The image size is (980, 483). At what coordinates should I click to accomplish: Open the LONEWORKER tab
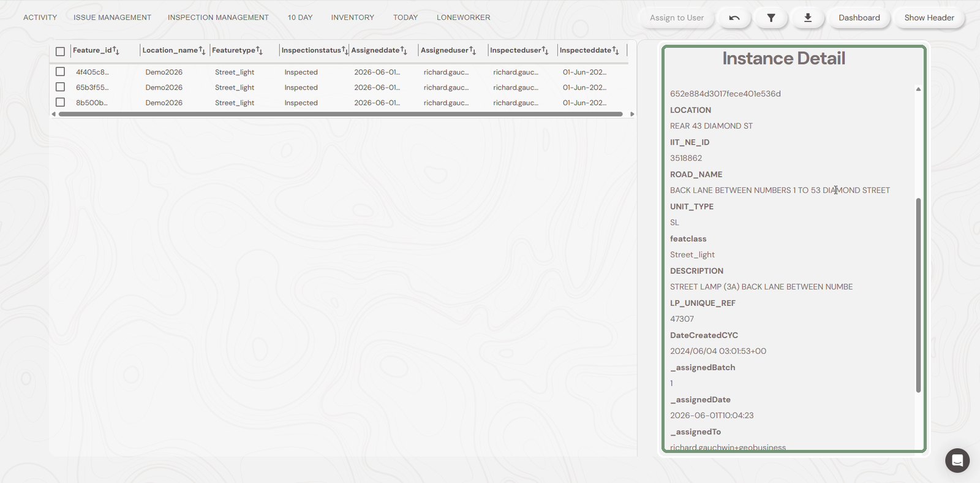(x=463, y=18)
